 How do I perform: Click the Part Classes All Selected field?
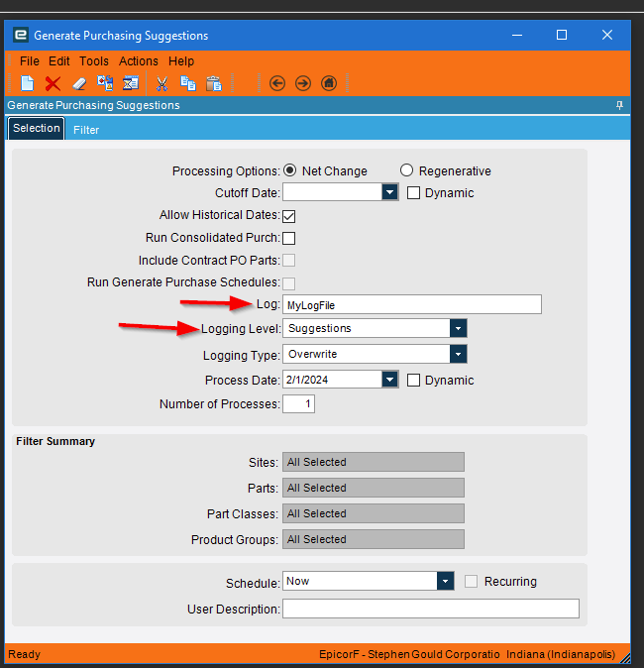click(x=374, y=513)
